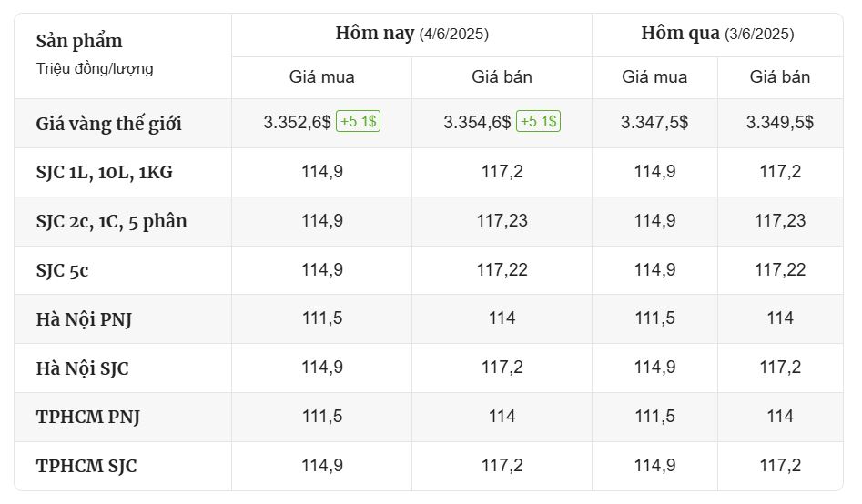Click yesterday's world sell price 3.349,5$
The image size is (862, 504).
pyautogui.click(x=779, y=122)
